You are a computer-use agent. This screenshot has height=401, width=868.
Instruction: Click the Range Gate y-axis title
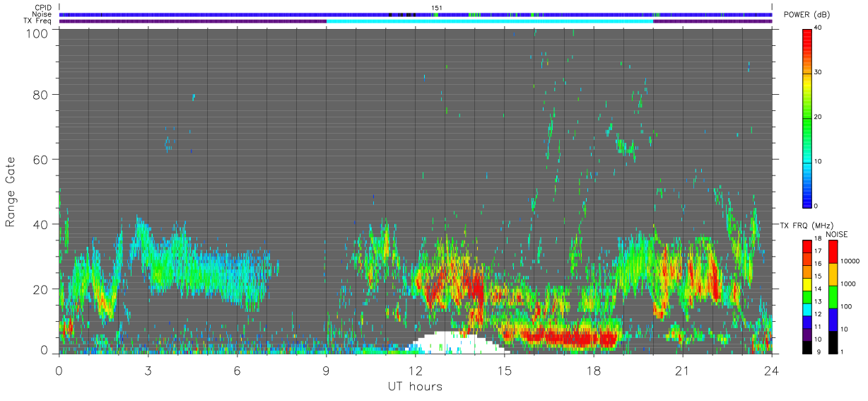tap(11, 191)
